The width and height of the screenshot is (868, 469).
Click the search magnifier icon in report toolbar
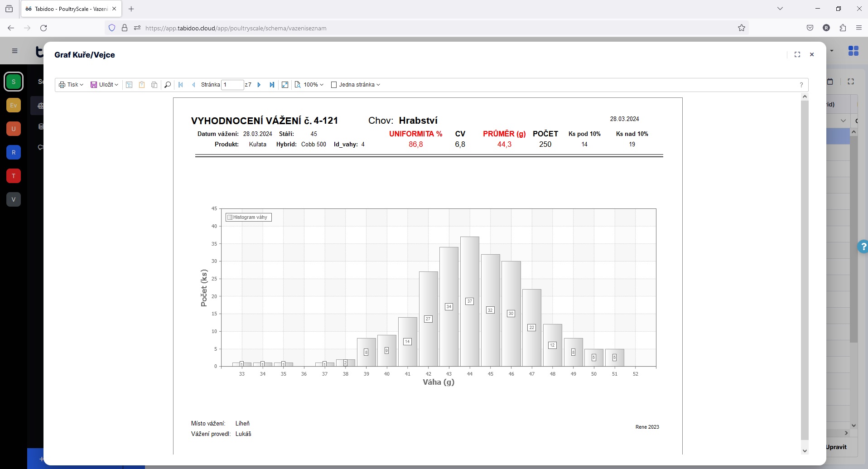[168, 85]
